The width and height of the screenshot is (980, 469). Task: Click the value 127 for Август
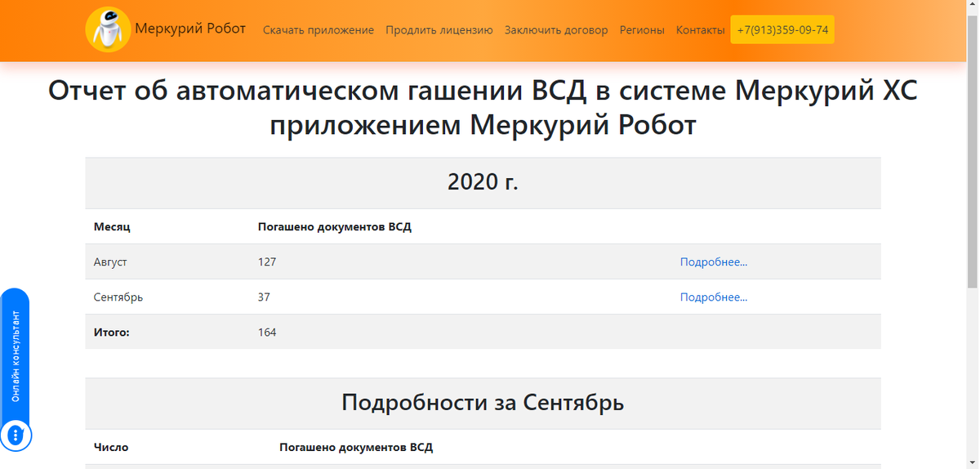pyautogui.click(x=267, y=262)
